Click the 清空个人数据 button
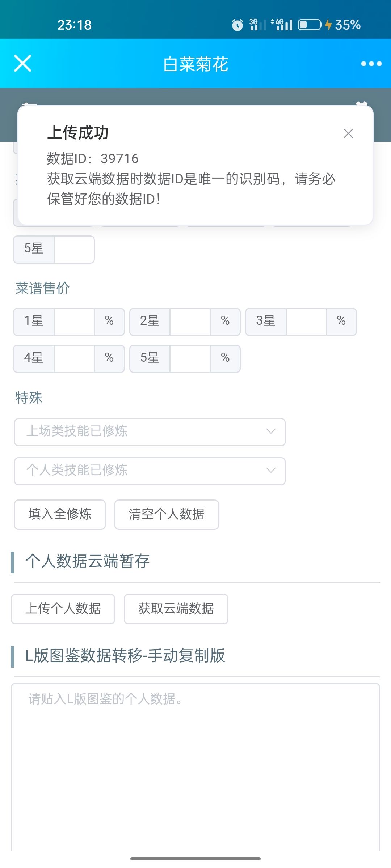 tap(167, 514)
